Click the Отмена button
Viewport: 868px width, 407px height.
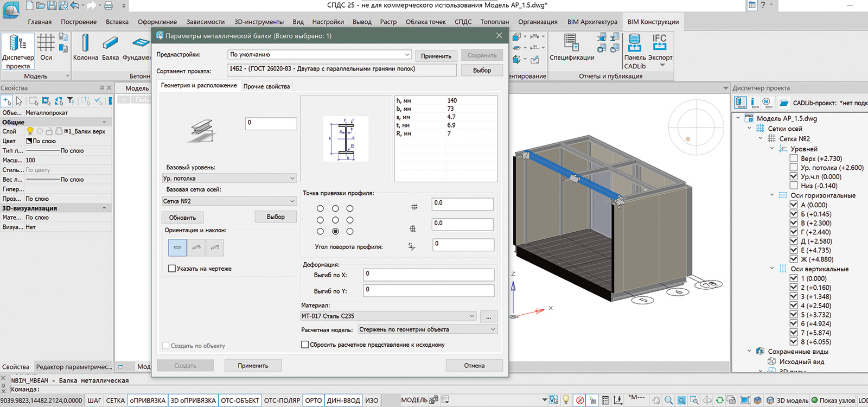point(474,366)
